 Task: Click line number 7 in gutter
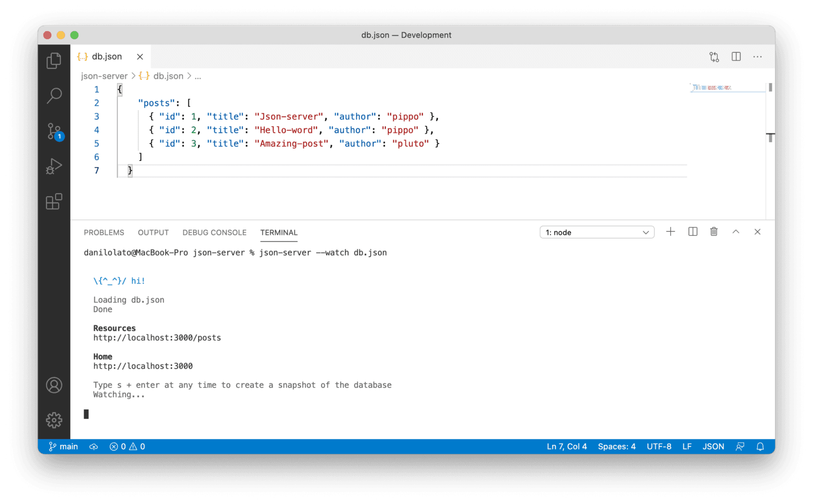pos(96,170)
